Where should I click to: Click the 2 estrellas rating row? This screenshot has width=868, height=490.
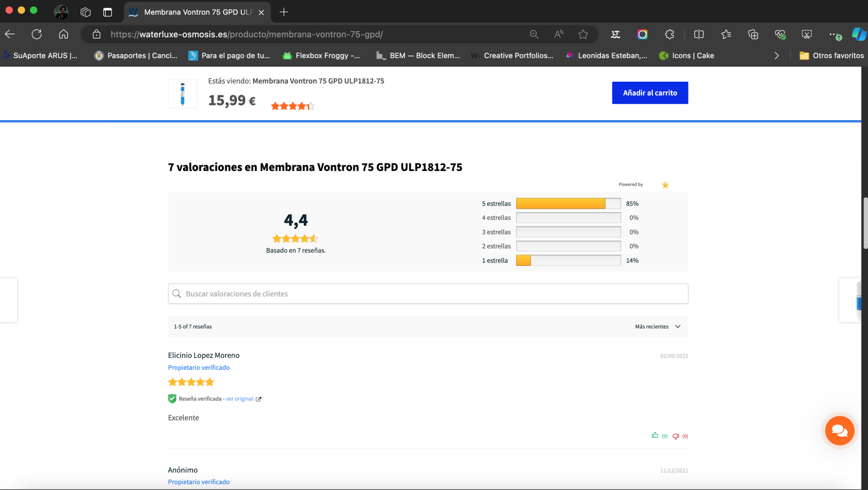560,246
